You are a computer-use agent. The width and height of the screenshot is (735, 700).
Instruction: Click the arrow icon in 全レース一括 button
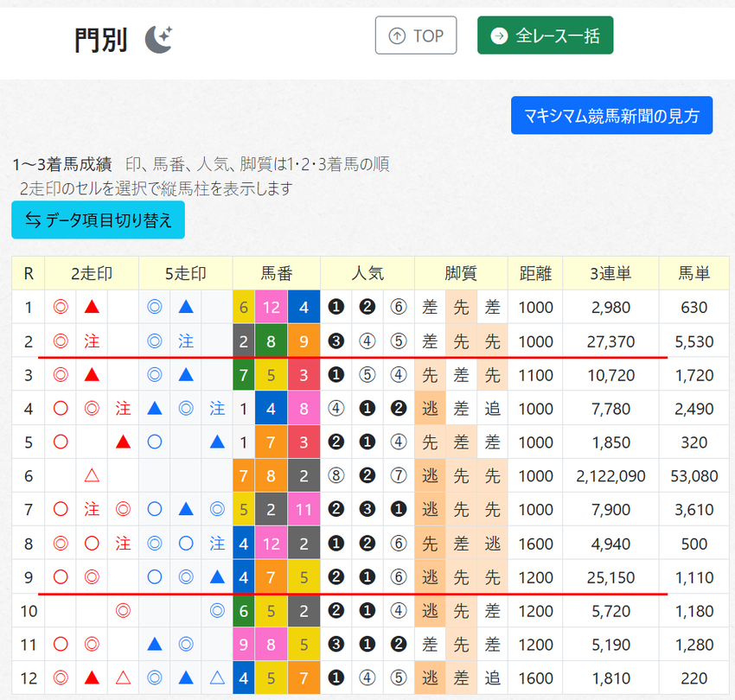pyautogui.click(x=499, y=35)
